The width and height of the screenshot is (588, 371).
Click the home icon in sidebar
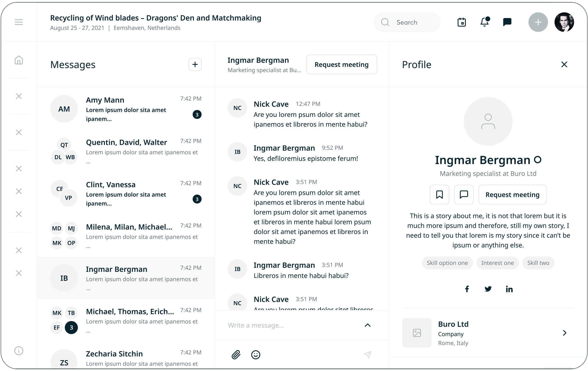(x=18, y=60)
